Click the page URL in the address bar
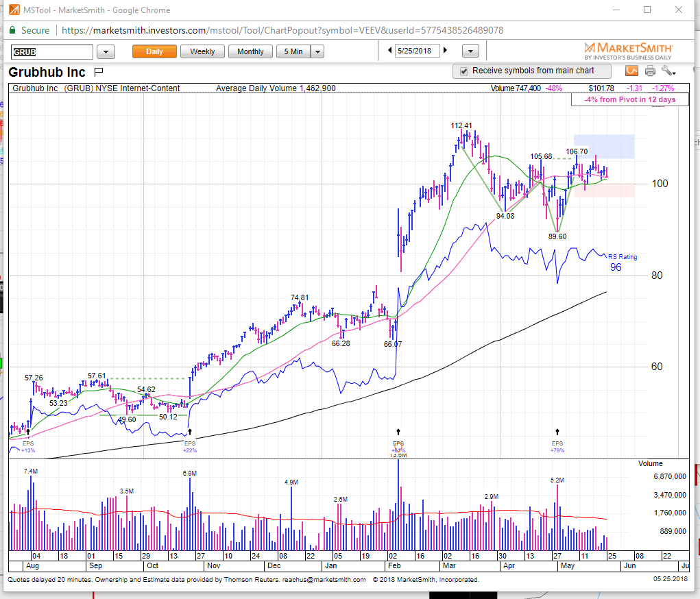The height and width of the screenshot is (599, 700). pos(282,30)
